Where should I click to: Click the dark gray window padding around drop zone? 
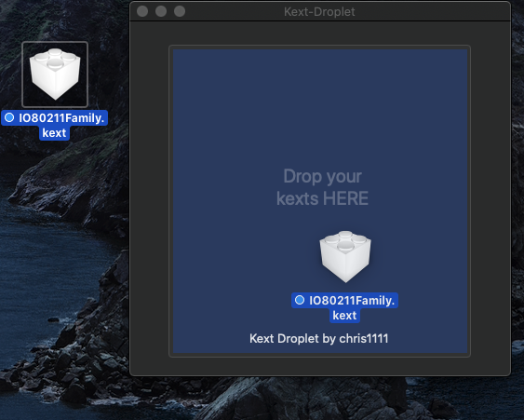coord(150,200)
